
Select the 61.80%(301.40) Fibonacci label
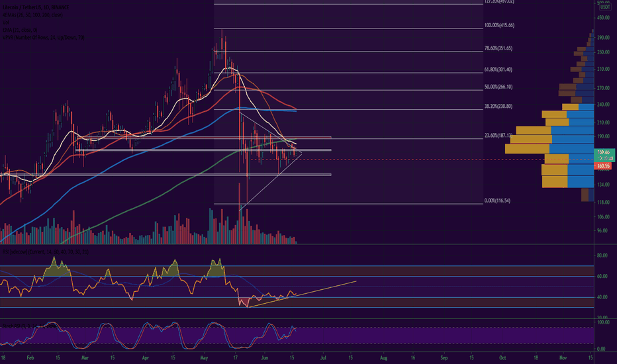click(498, 69)
